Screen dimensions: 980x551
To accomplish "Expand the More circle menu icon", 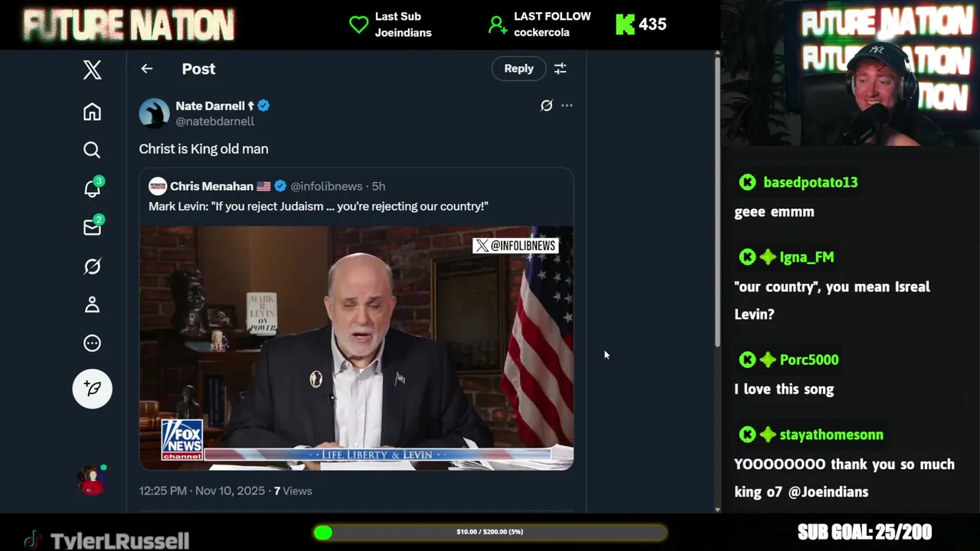I will pyautogui.click(x=92, y=344).
